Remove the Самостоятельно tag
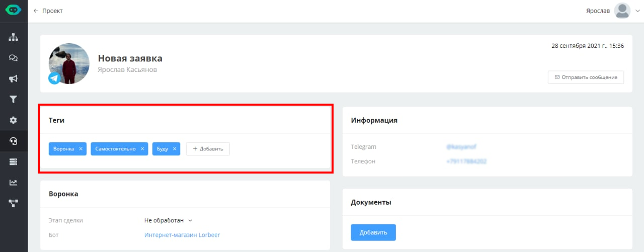Image resolution: width=644 pixels, height=252 pixels. pos(142,149)
